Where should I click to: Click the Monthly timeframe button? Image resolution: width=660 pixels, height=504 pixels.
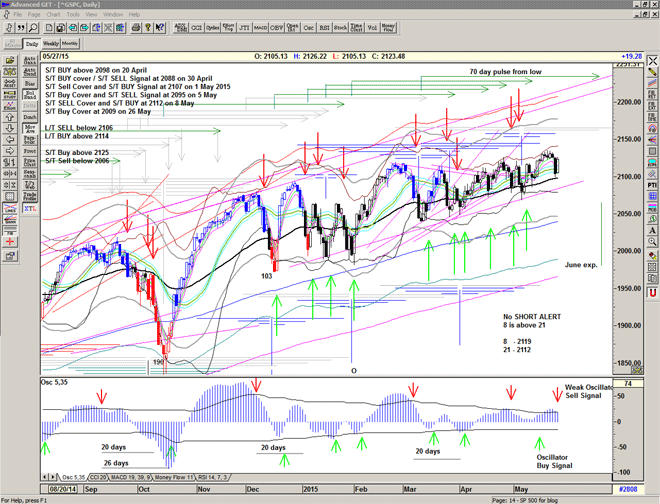coord(70,44)
